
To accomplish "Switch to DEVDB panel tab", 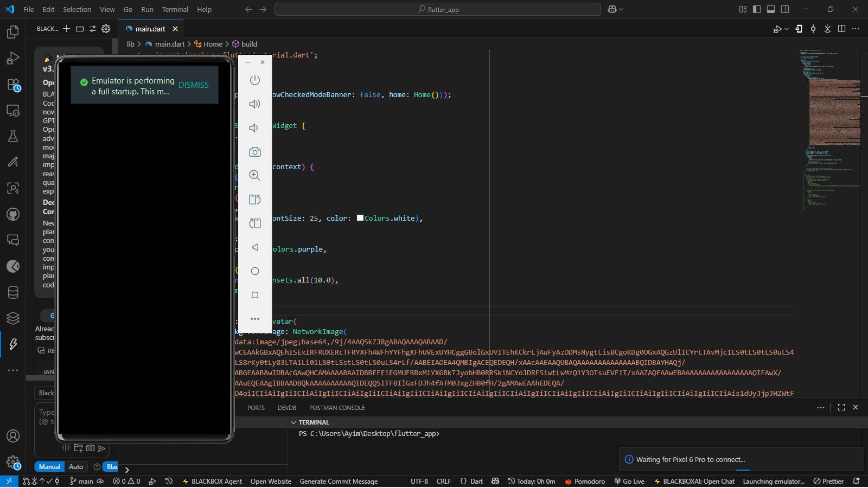I will (x=287, y=408).
